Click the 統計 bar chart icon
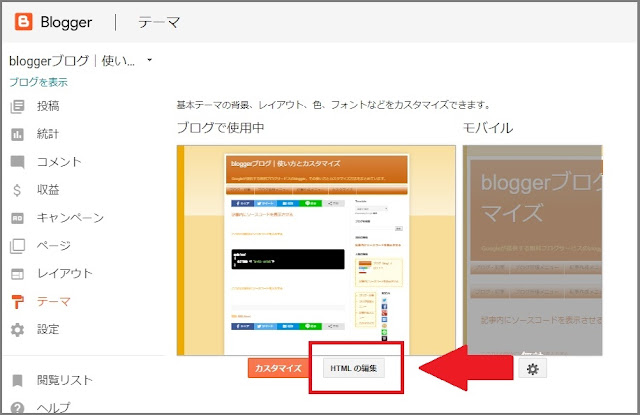The height and width of the screenshot is (415, 640). pyautogui.click(x=17, y=134)
